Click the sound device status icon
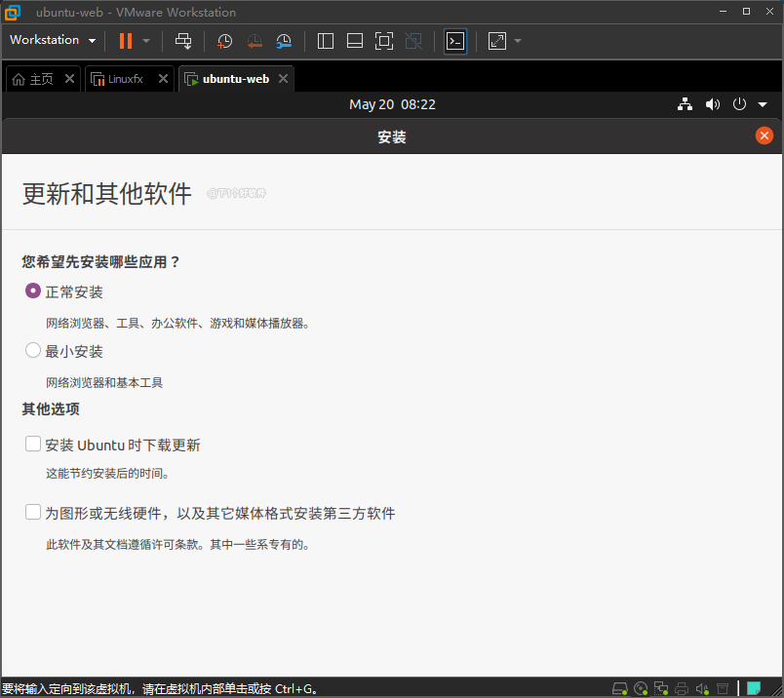The height and width of the screenshot is (698, 784). (x=702, y=688)
